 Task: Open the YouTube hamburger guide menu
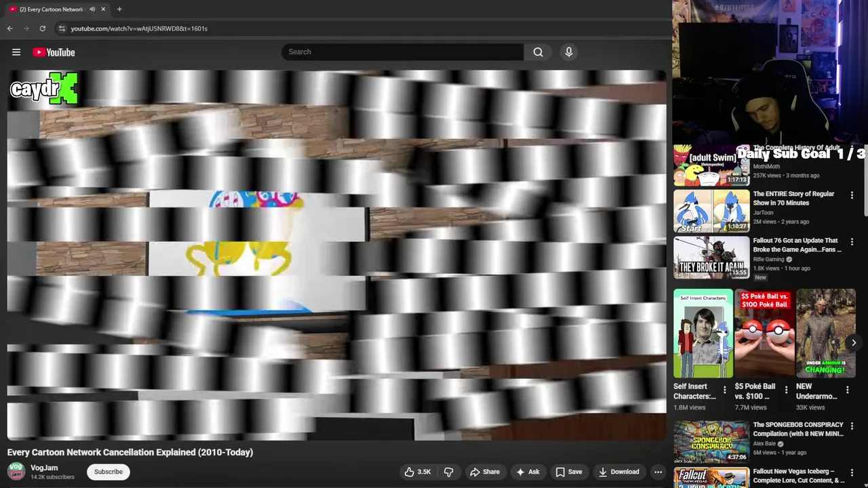coord(16,52)
